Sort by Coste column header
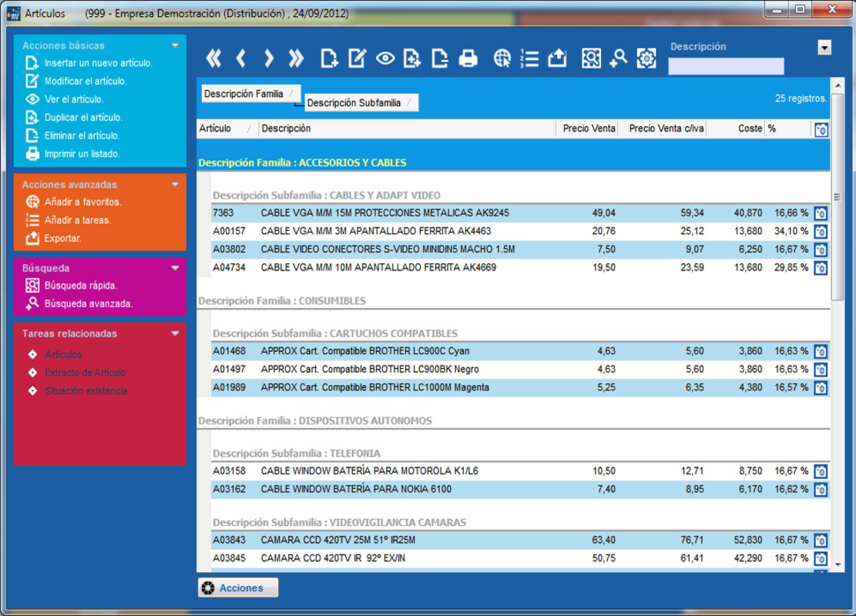This screenshot has height=616, width=856. pyautogui.click(x=736, y=129)
